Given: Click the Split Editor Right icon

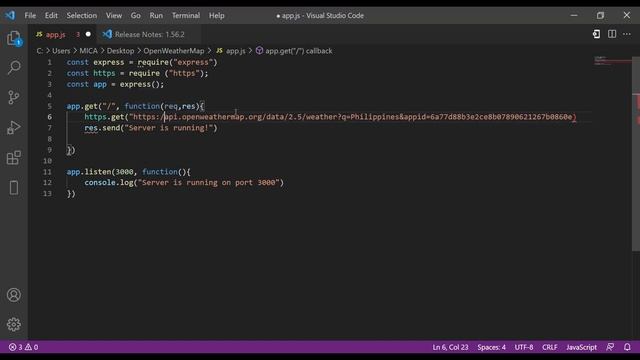Looking at the screenshot, I should tap(612, 34).
